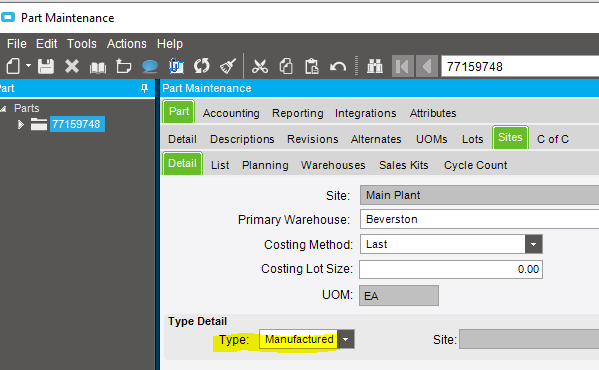This screenshot has width=599, height=370.
Task: Open the File menu
Action: click(x=17, y=44)
